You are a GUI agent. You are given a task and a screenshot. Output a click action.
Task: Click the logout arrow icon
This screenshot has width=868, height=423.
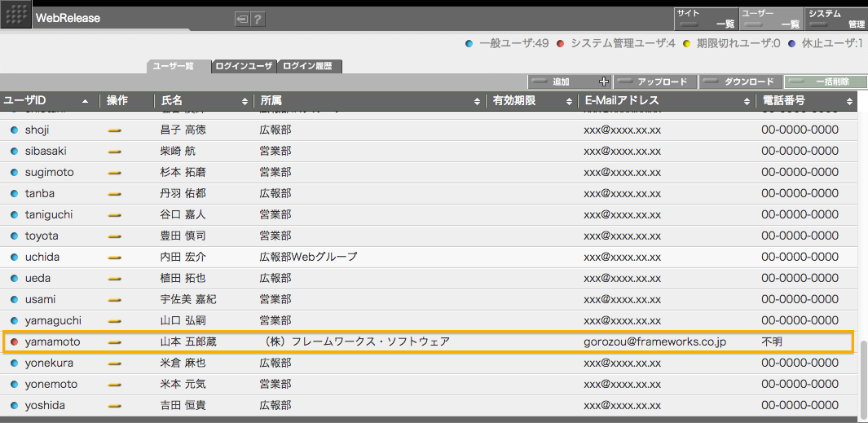coord(242,19)
